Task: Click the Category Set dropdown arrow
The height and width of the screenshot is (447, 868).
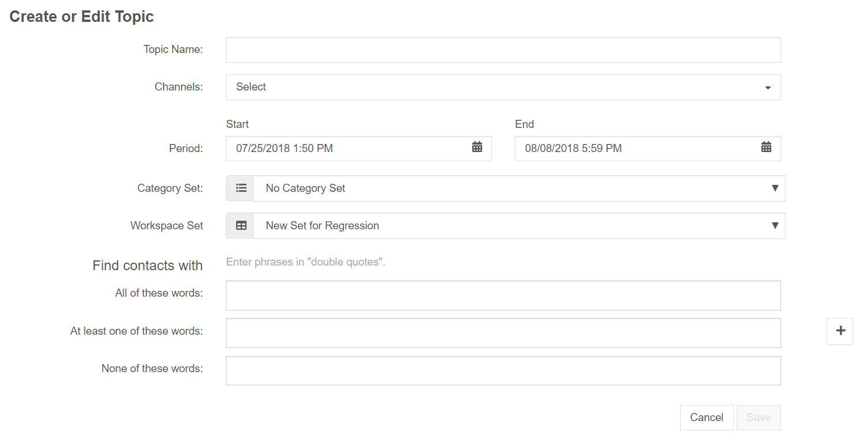Action: point(775,188)
